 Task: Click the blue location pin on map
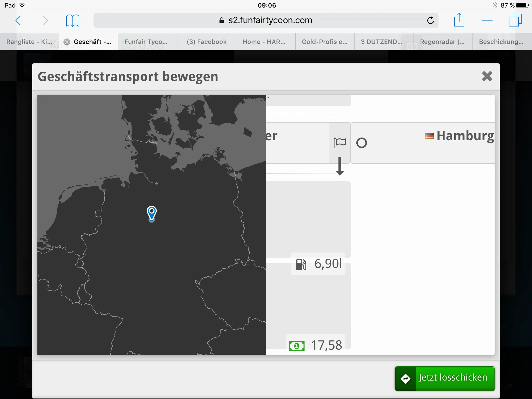(152, 213)
